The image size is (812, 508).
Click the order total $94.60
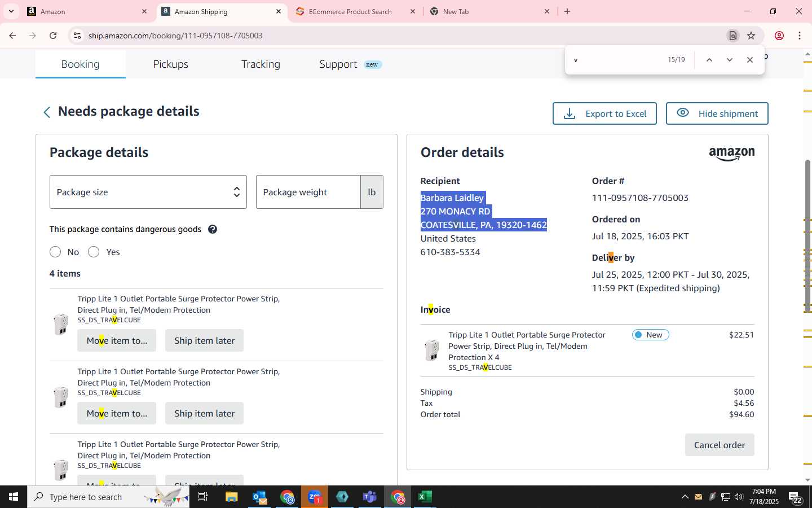[742, 414]
